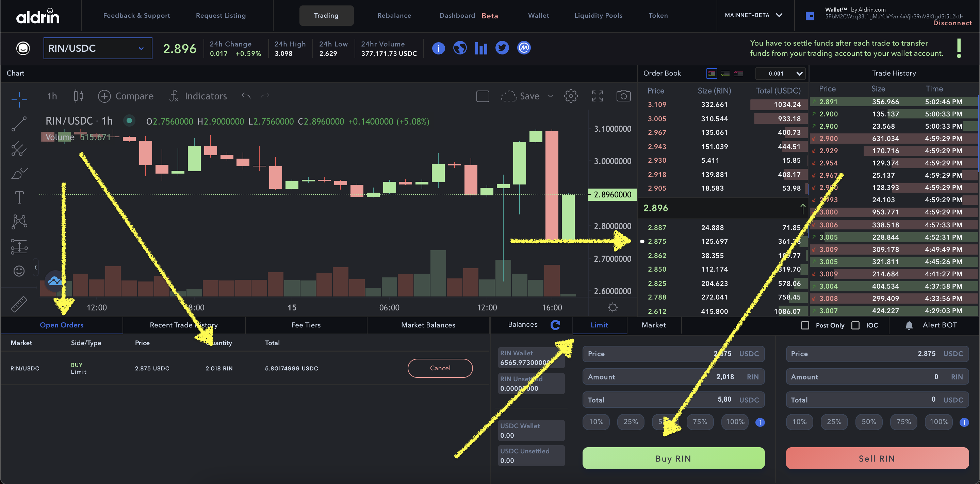Enable the Post Only checkbox
Screen dimensions: 980x484
[x=805, y=325]
